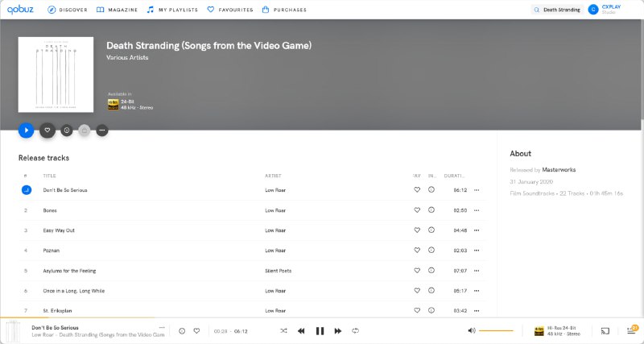Show info for track Poznan
Viewport: 644px width, 344px height.
coord(431,251)
